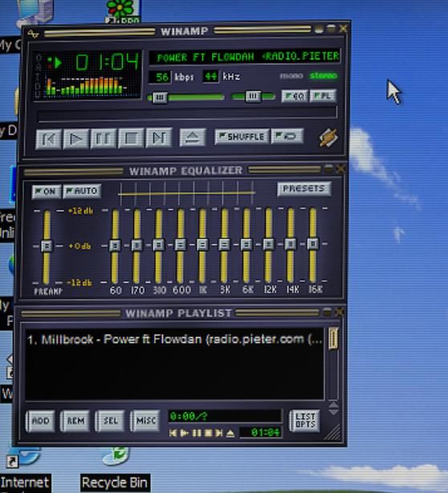Click the playlist mini next track icon
The width and height of the screenshot is (448, 493).
pyautogui.click(x=219, y=434)
